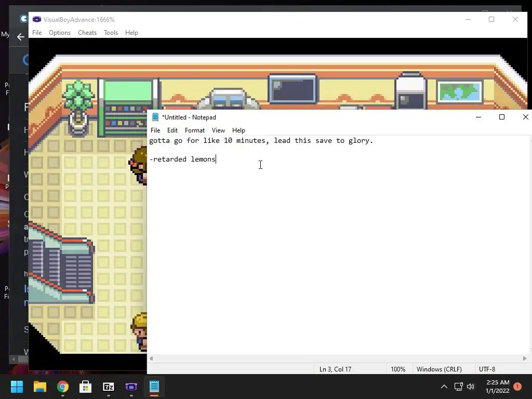Switch to VisualBoyAdvance taskbar icon
Image resolution: width=532 pixels, height=399 pixels.
tap(131, 387)
